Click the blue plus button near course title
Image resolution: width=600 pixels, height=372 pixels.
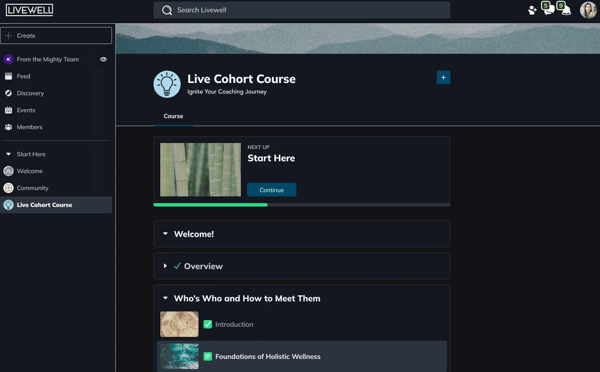click(443, 78)
